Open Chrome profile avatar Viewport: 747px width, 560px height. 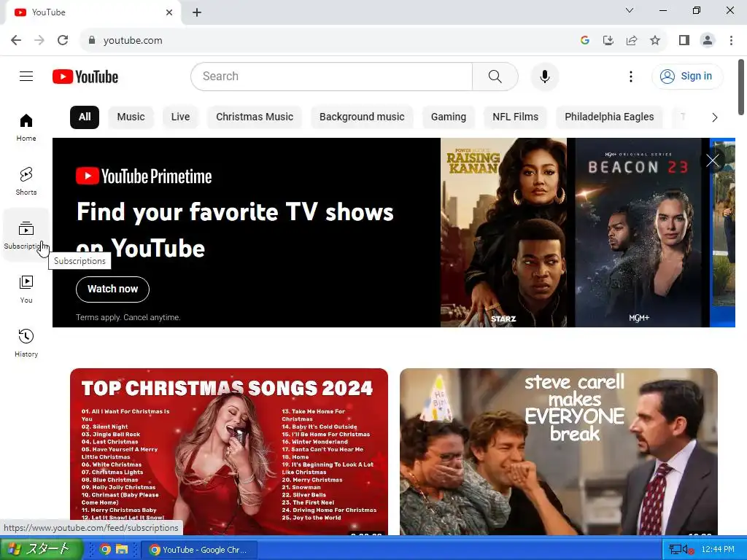708,41
